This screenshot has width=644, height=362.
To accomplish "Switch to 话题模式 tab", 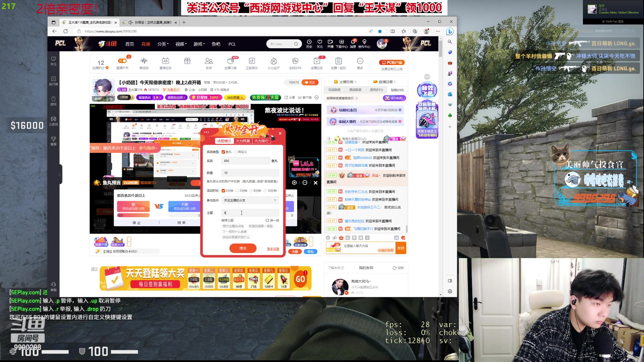I will [x=224, y=141].
